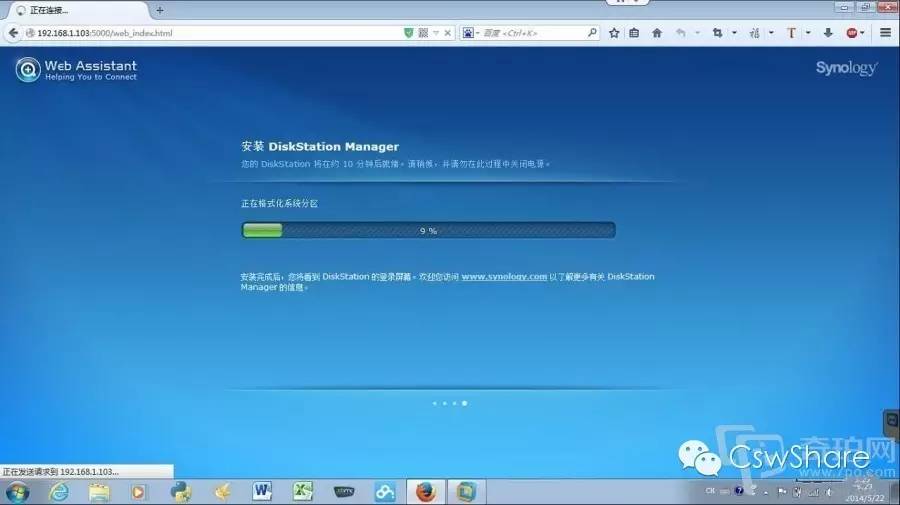Open the File Explorer folder taskbar icon
This screenshot has height=505, width=900.
pos(99,492)
